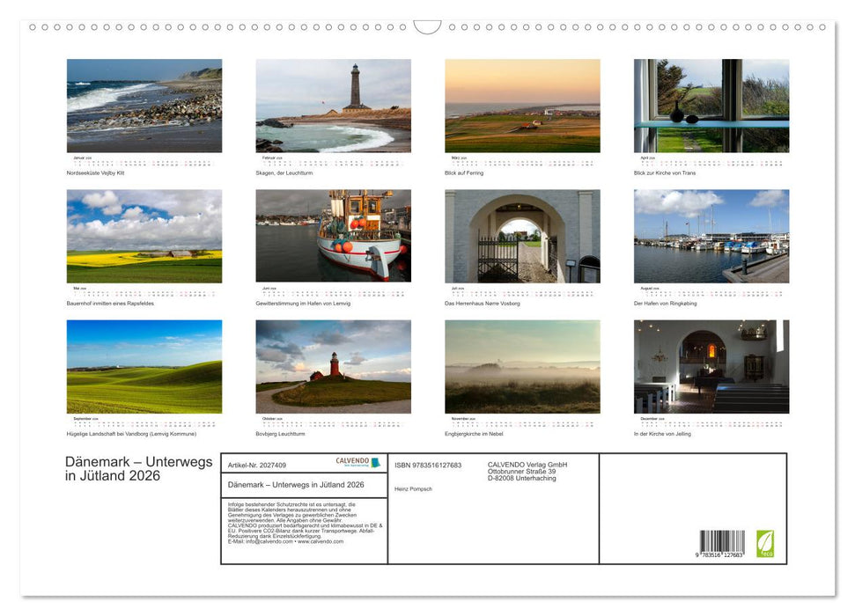Image resolution: width=855 pixels, height=616 pixels.
Task: Open the Skagen lighthouse photo for February
Action: [x=333, y=106]
